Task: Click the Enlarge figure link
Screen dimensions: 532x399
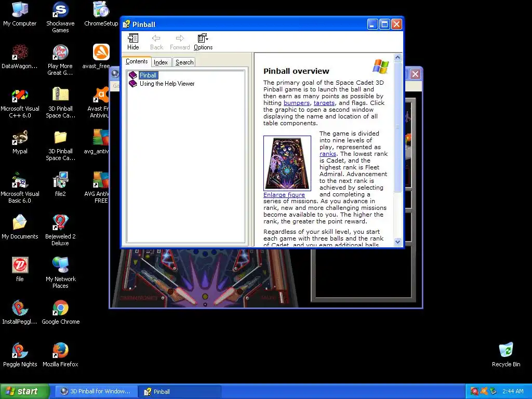Action: click(x=284, y=195)
